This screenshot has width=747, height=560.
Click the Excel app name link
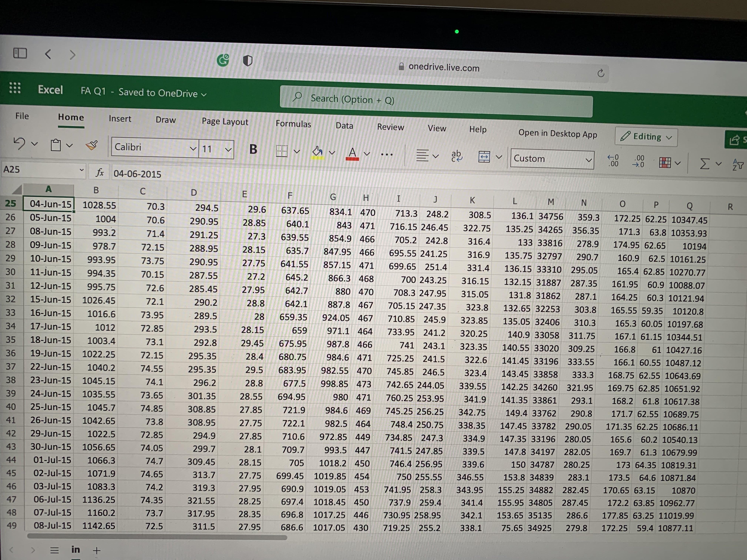coord(50,90)
